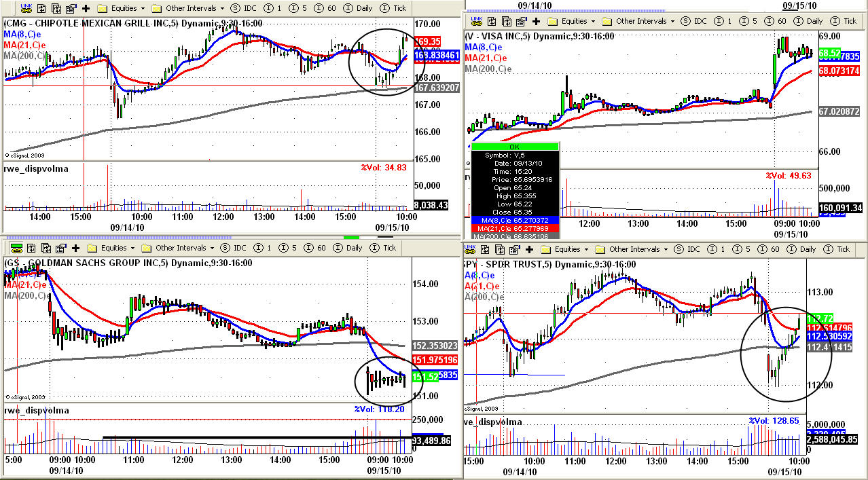Switch CMG chart to 1 minute interval
Viewport: 868px width, 480px height.
[x=272, y=9]
